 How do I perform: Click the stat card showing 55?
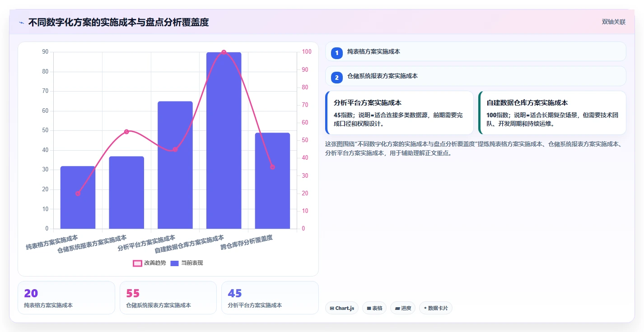point(168,298)
